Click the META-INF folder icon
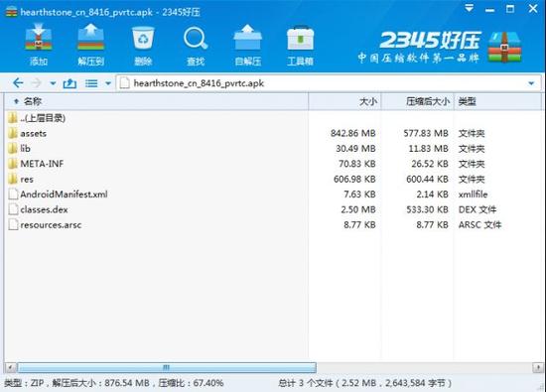 [x=13, y=164]
